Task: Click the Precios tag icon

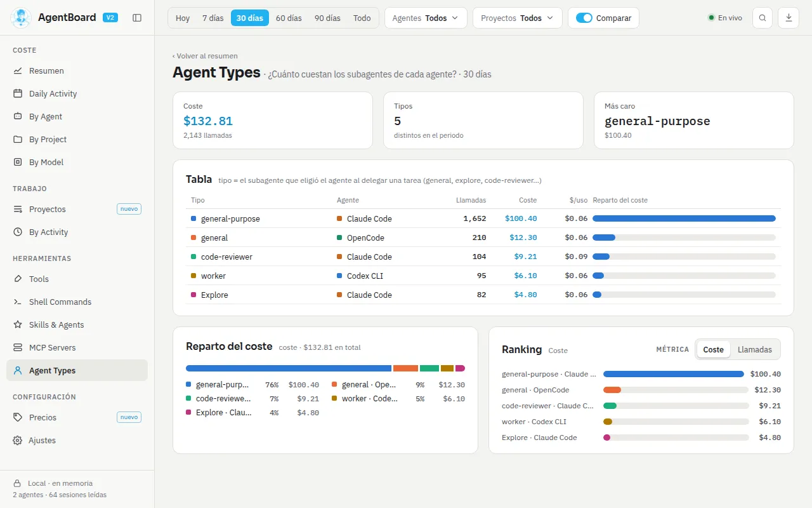Action: [x=18, y=417]
